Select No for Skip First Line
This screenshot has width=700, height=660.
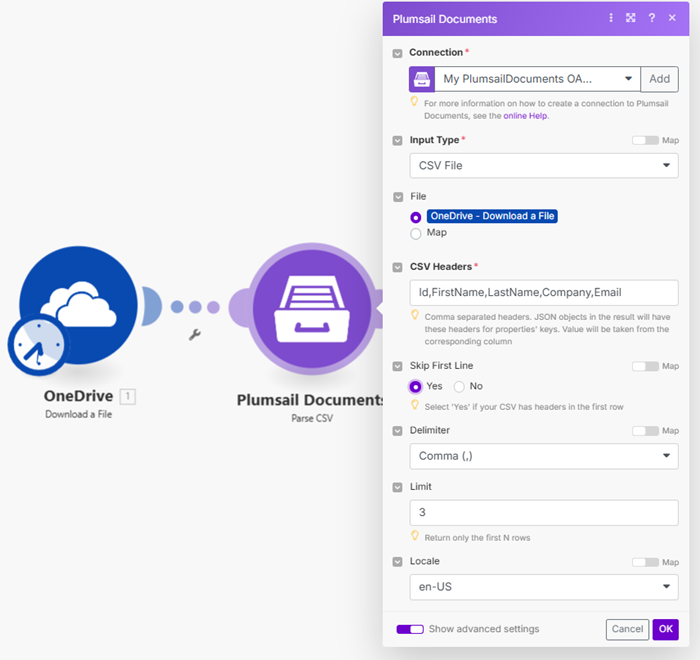(459, 387)
